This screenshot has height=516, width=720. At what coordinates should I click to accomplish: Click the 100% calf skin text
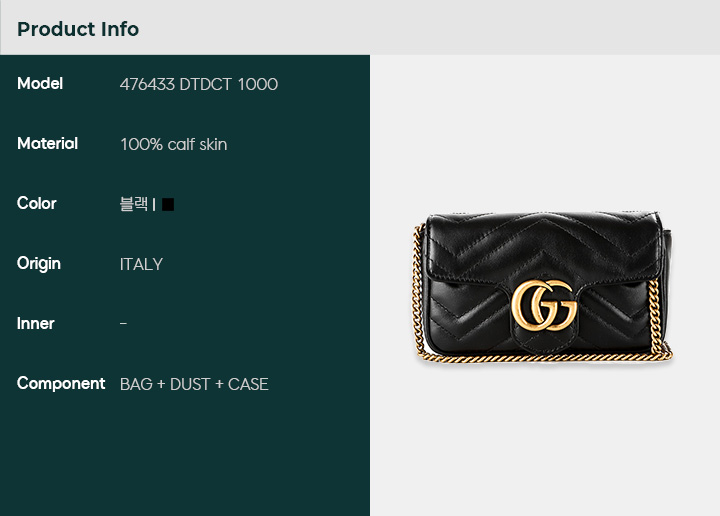pyautogui.click(x=174, y=145)
